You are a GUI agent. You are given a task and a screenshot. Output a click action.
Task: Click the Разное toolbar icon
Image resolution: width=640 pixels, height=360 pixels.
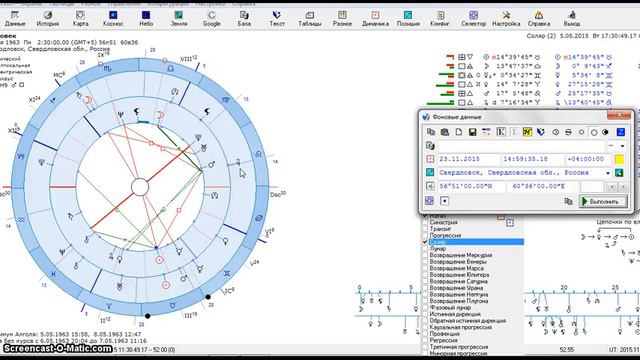[x=342, y=19]
